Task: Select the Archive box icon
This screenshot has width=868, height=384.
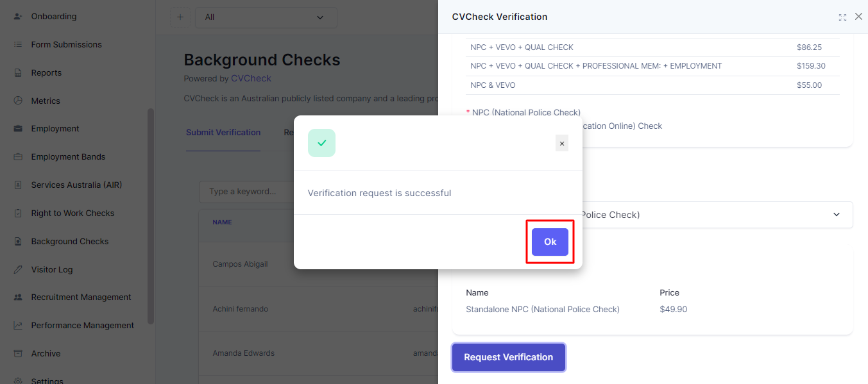Action: click(18, 354)
